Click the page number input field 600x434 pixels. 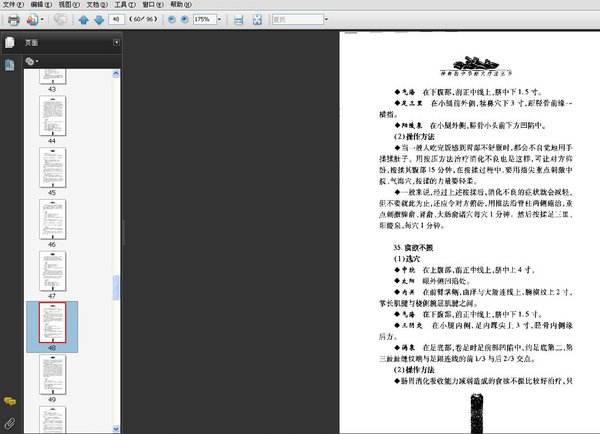(116, 19)
